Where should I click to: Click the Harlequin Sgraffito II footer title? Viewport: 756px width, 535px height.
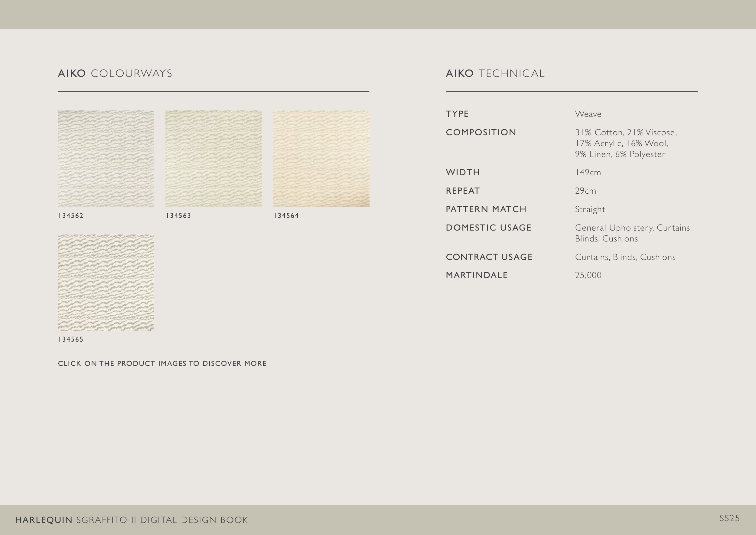coord(131,520)
